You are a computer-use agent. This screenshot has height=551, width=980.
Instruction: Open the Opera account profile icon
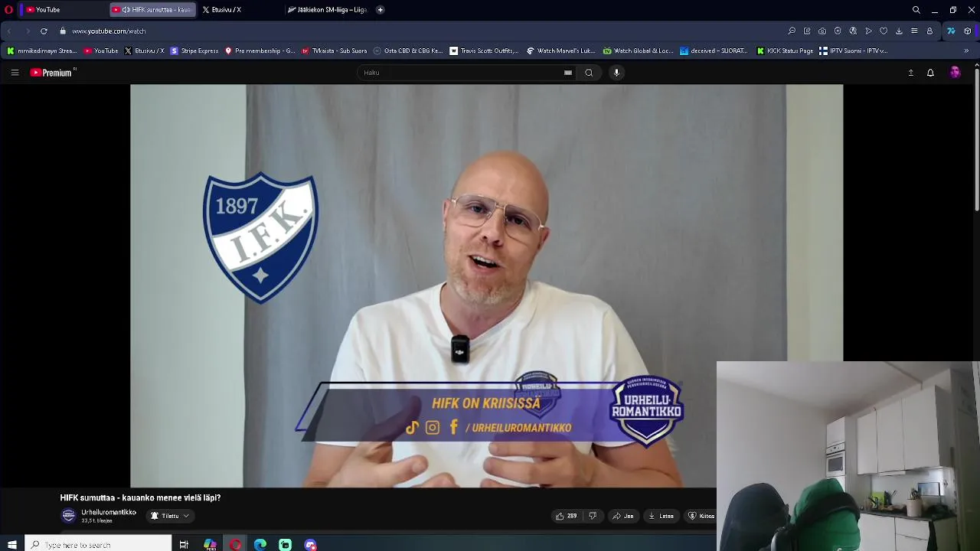pyautogui.click(x=929, y=31)
